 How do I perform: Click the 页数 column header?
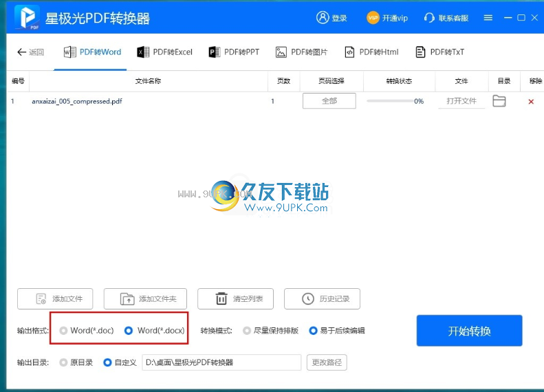click(x=283, y=81)
